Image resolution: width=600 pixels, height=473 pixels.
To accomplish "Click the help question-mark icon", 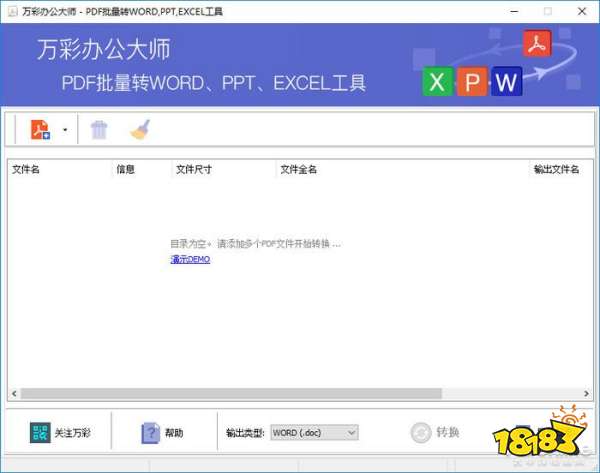I will pos(150,433).
